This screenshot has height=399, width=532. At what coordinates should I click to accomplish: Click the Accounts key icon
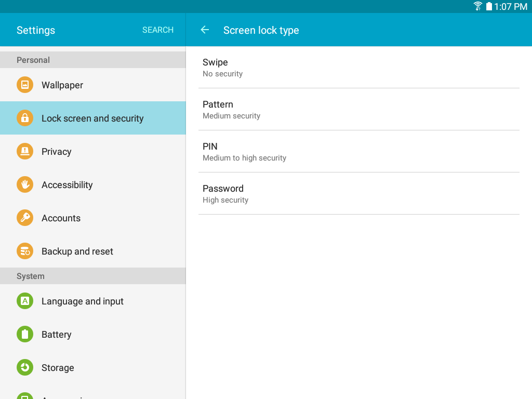click(25, 218)
